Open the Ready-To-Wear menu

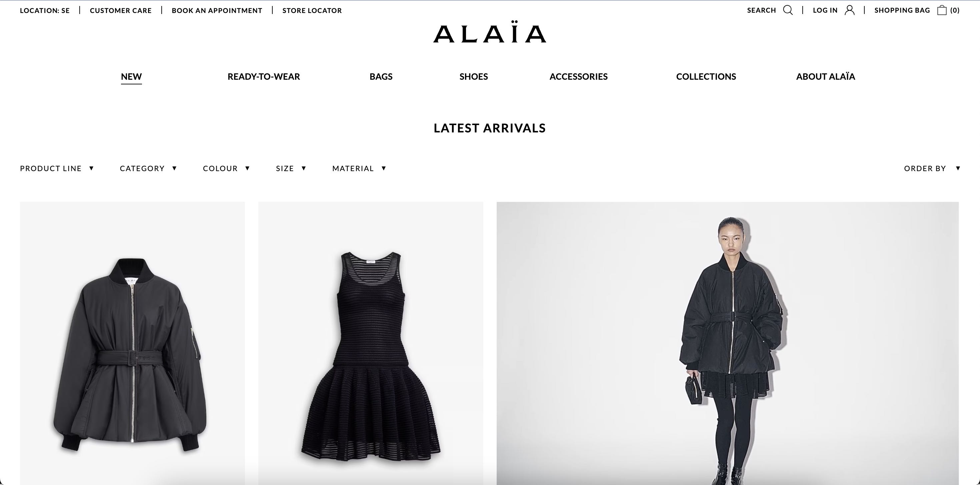pyautogui.click(x=264, y=76)
